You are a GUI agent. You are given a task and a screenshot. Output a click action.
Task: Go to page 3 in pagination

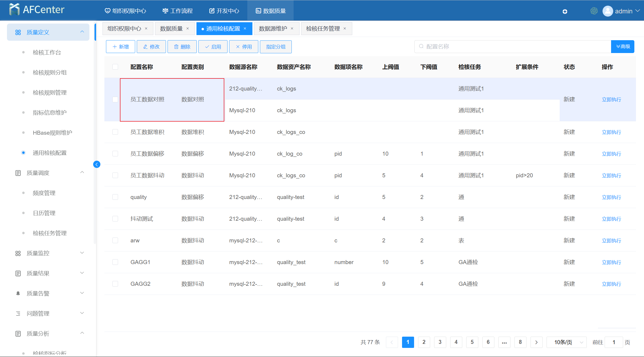[x=440, y=342]
